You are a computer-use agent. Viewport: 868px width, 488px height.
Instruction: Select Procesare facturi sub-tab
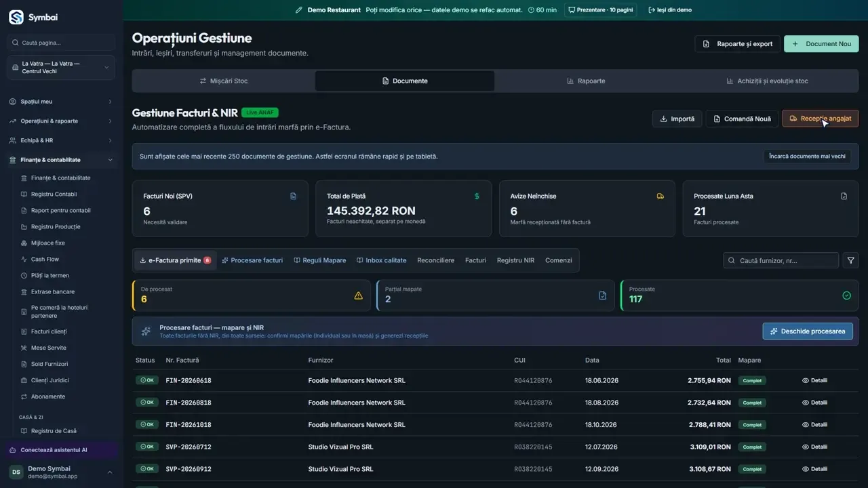[x=252, y=260]
